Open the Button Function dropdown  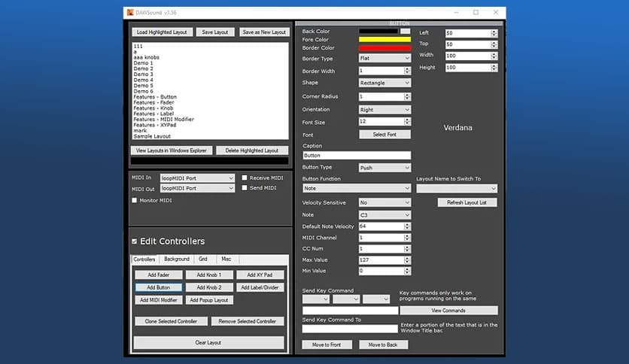click(357, 189)
